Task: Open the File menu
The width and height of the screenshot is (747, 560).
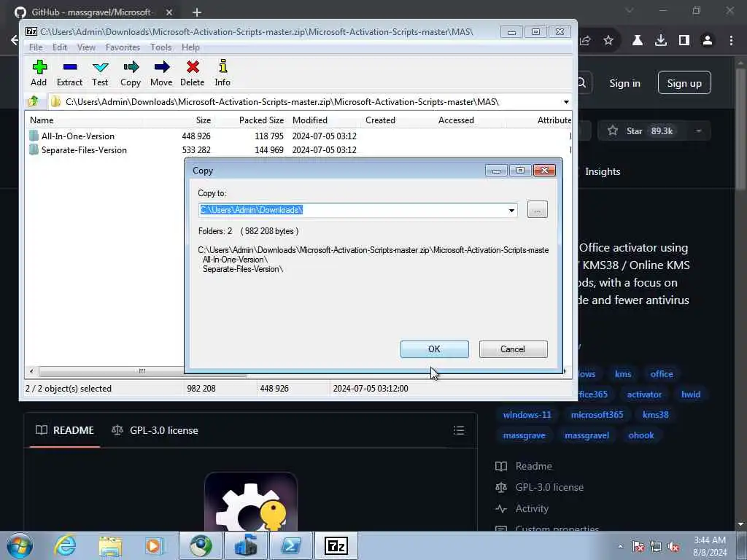Action: point(36,47)
